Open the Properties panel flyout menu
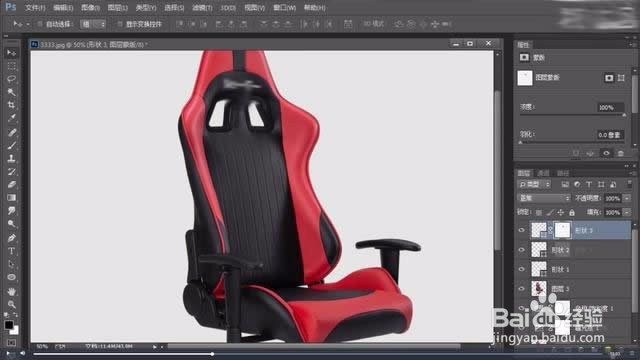The image size is (640, 360). coord(632,44)
